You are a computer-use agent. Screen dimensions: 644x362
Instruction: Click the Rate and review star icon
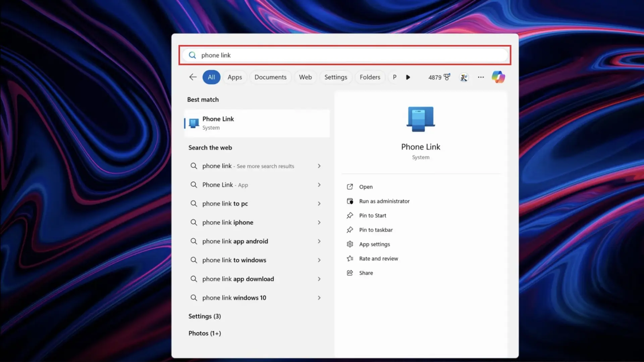tap(350, 258)
